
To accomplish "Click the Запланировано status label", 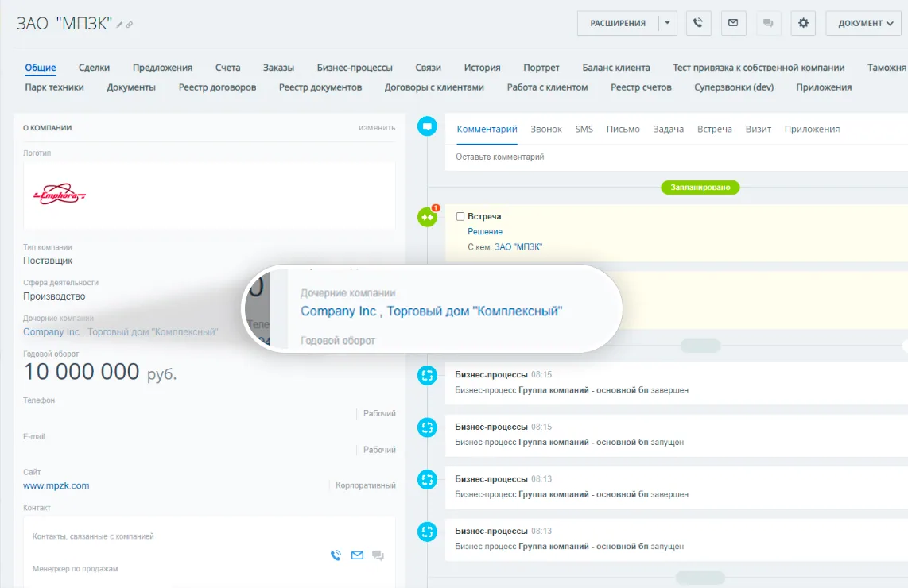I will point(700,188).
